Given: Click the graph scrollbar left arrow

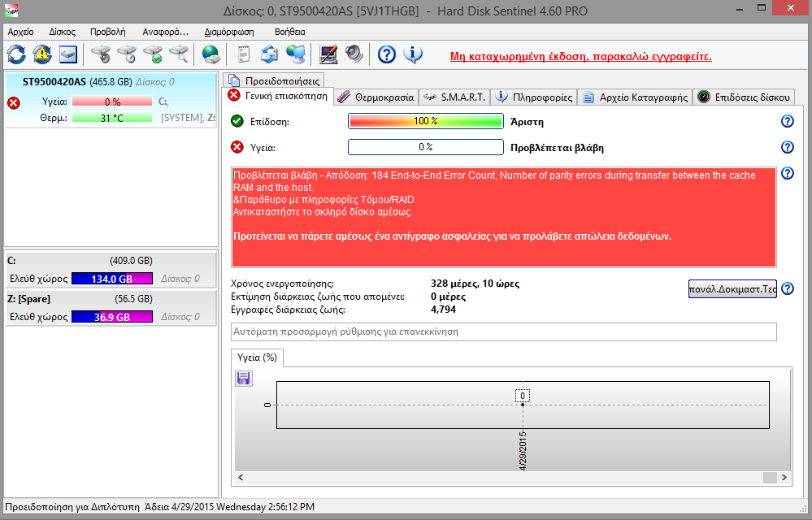Looking at the screenshot, I should (241, 478).
